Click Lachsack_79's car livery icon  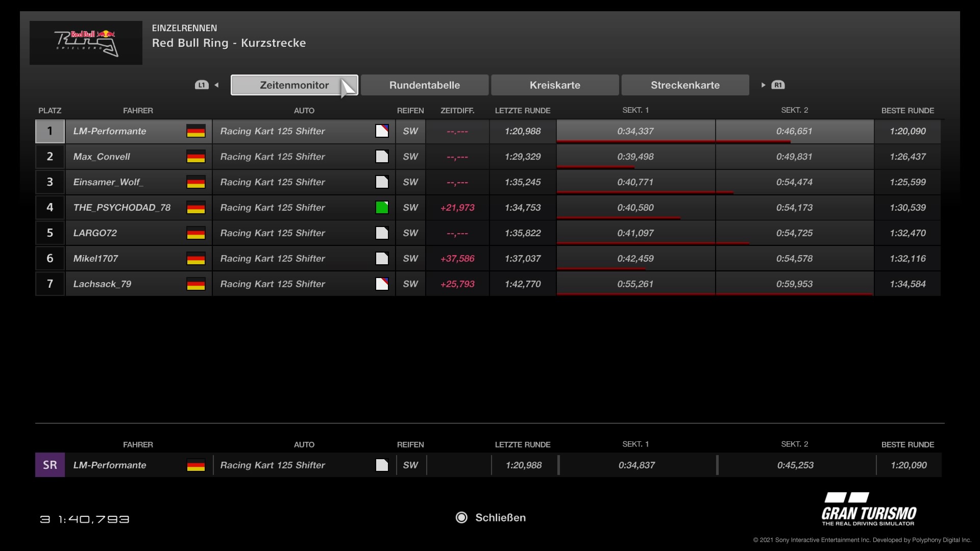pos(382,284)
